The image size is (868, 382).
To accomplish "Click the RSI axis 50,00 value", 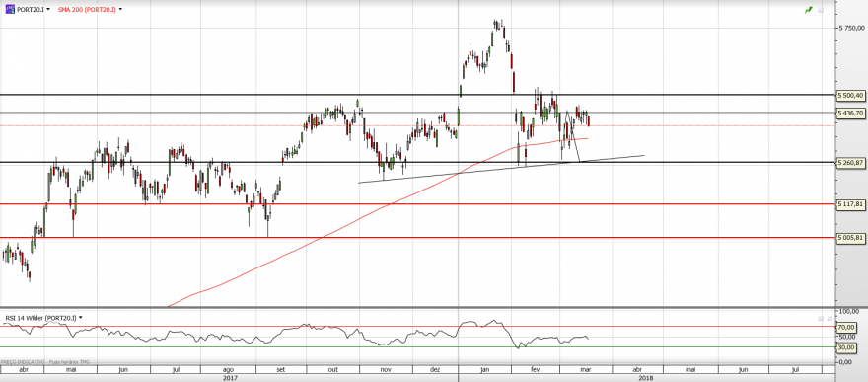I will coord(848,336).
